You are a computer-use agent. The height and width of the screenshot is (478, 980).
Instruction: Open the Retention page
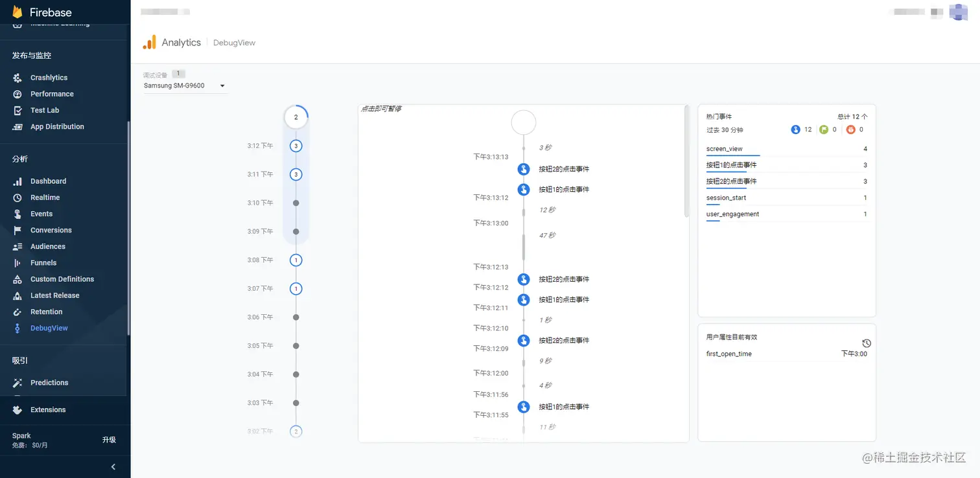click(x=47, y=312)
